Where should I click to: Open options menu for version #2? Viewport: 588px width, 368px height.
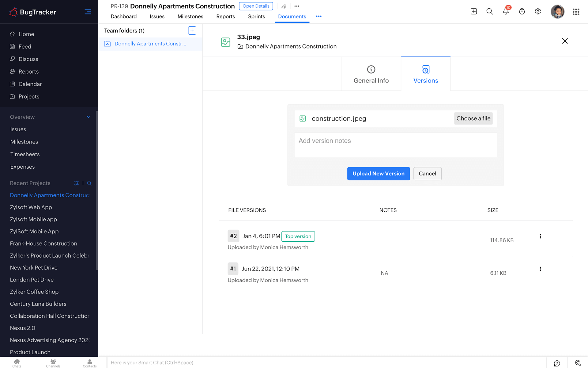coord(540,236)
